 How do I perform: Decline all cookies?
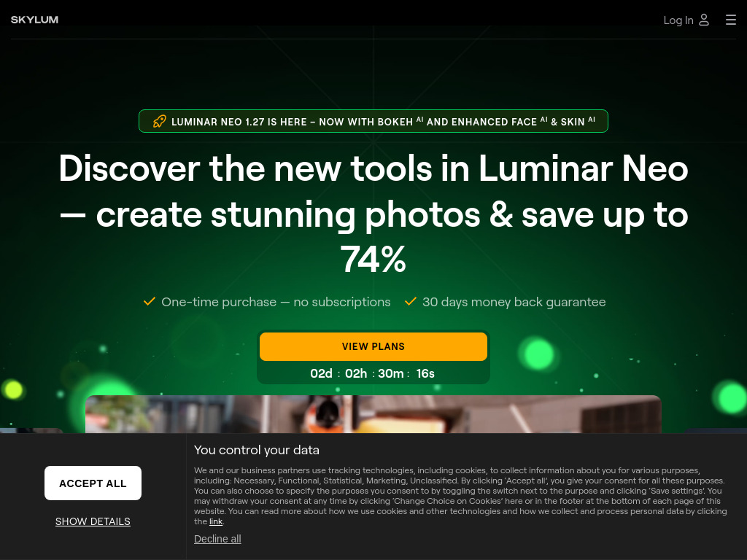coord(217,539)
